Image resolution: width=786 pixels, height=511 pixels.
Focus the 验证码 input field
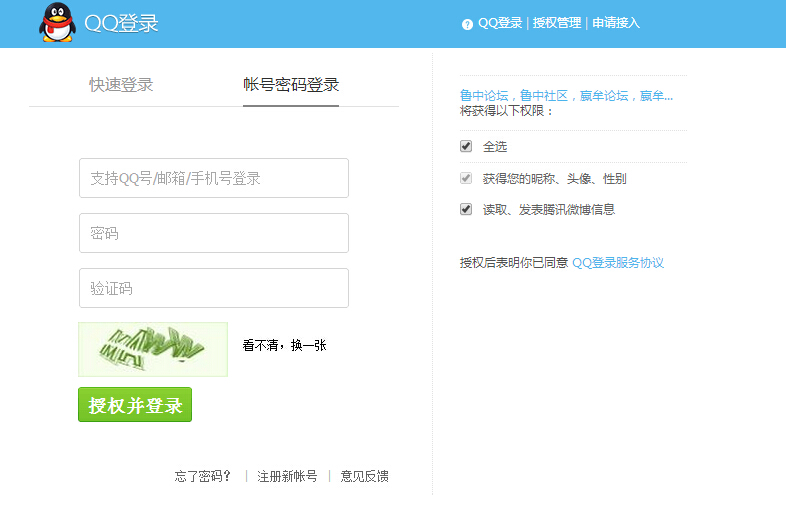tap(214, 288)
